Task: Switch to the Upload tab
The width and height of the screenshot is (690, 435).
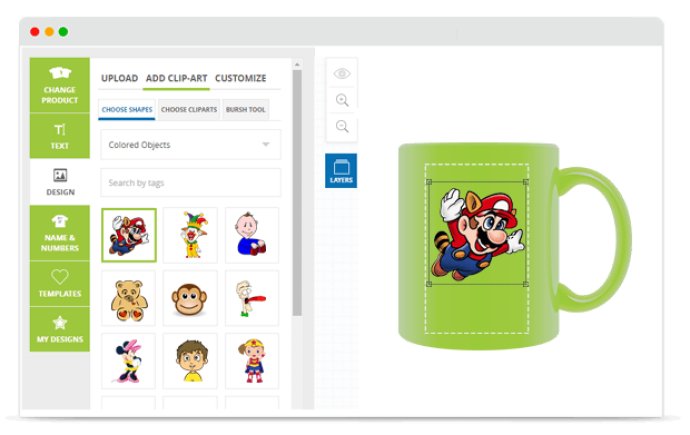Action: click(x=120, y=78)
